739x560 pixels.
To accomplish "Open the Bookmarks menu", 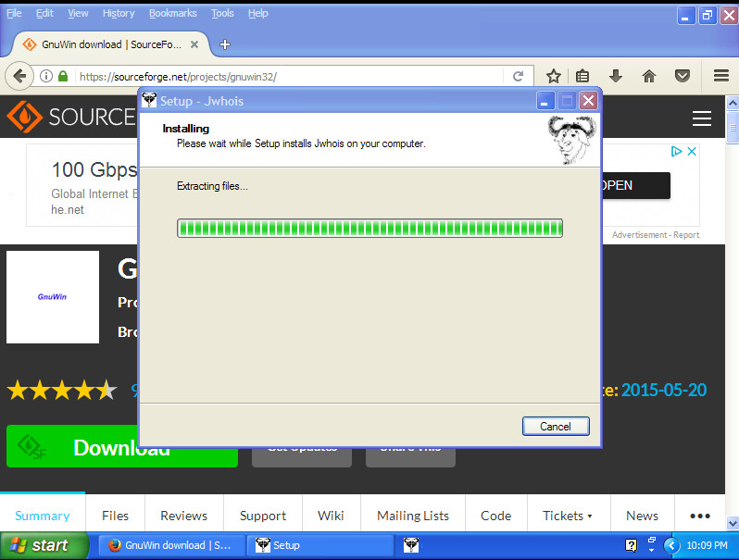I will [x=173, y=13].
